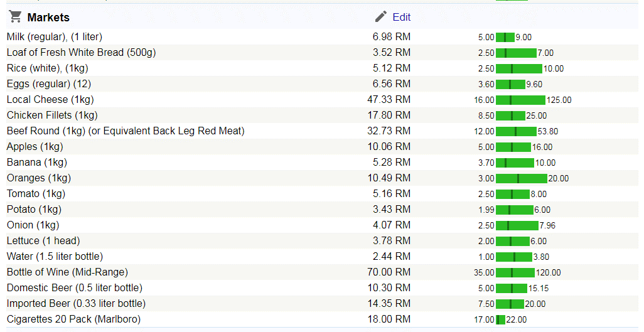Select Water (1.5 liter bottle) label
The image size is (644, 332).
(x=55, y=257)
